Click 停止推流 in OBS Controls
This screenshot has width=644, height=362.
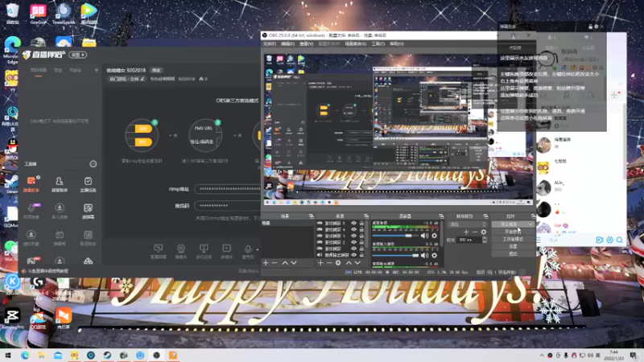click(509, 224)
